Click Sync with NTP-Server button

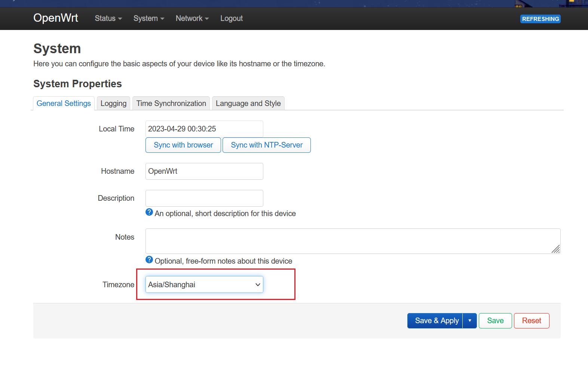click(x=267, y=145)
